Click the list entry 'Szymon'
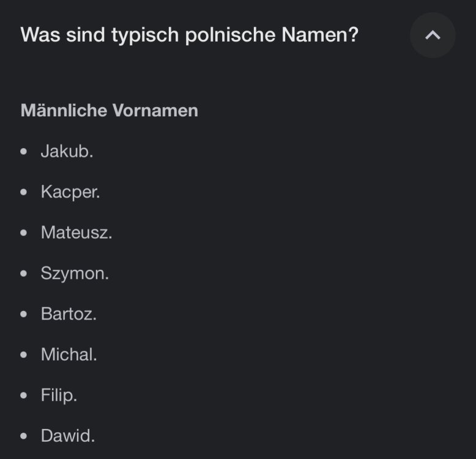Viewport: 476px width, 459px height. click(x=74, y=274)
